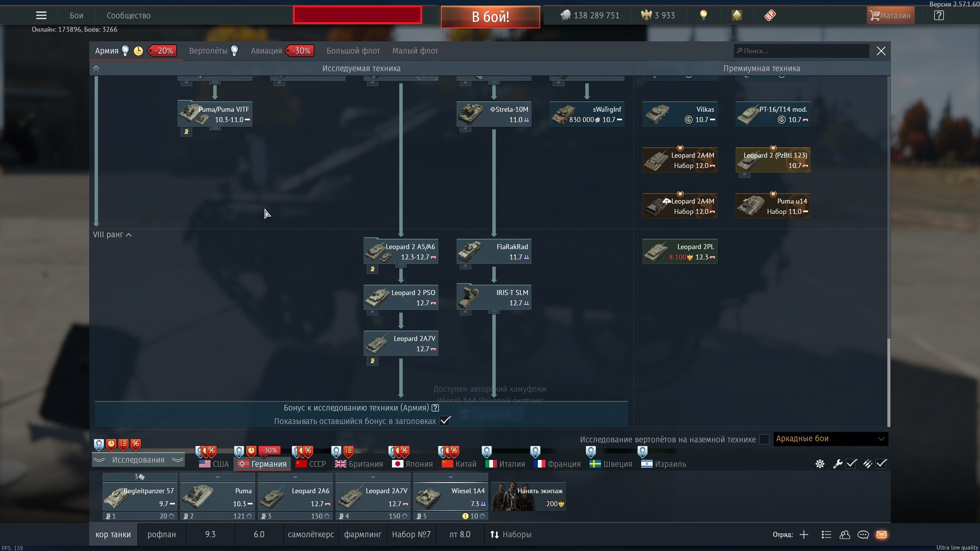Select the рофлан preset tab
The height and width of the screenshot is (551, 980).
pos(162,535)
